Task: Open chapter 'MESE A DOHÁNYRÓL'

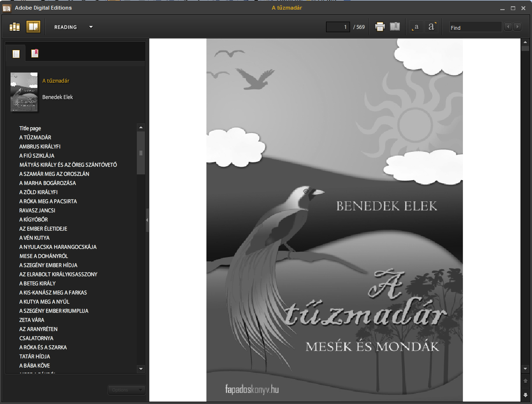Action: click(x=43, y=257)
